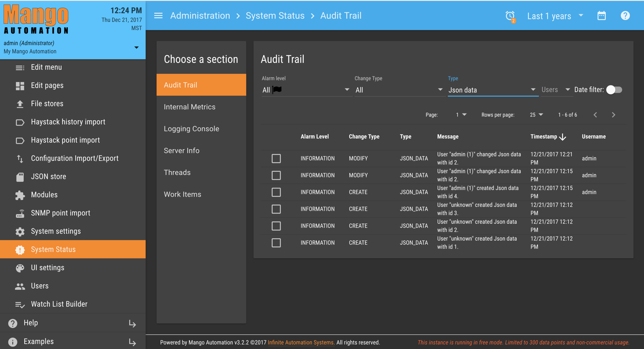644x349 pixels.
Task: Expand the Examples submenu arrow
Action: [132, 342]
